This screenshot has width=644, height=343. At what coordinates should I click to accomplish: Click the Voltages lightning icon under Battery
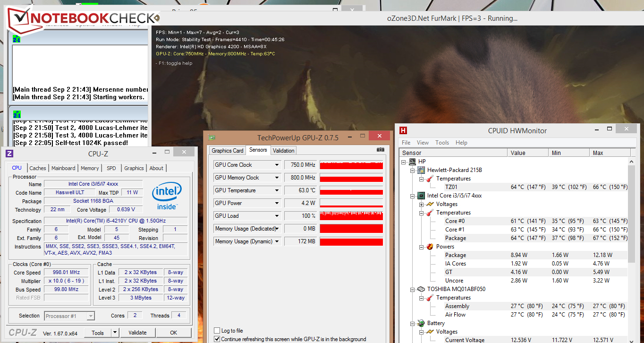click(x=430, y=332)
